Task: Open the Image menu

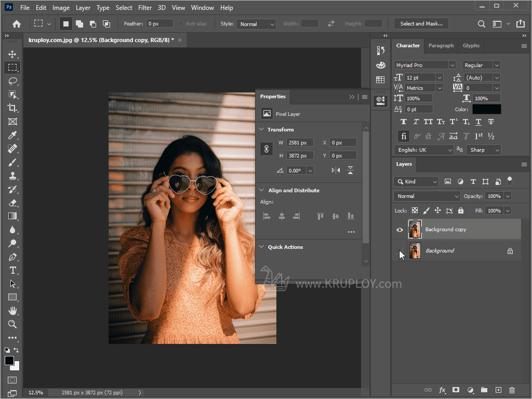Action: pyautogui.click(x=61, y=7)
